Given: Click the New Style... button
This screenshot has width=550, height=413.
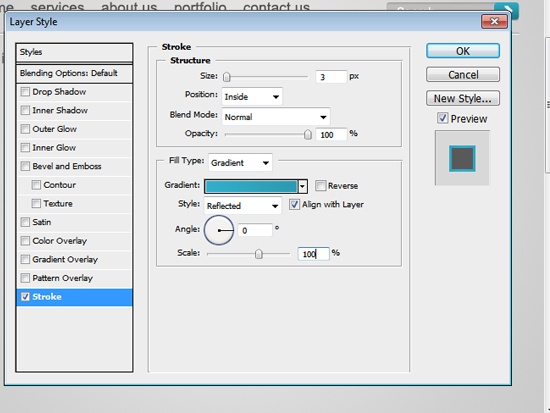Looking at the screenshot, I should pos(463,99).
